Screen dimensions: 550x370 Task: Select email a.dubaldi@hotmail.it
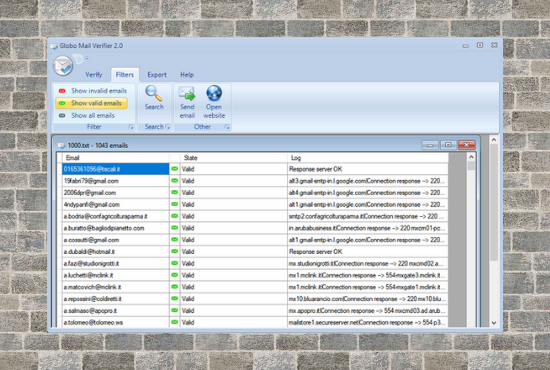(116, 252)
